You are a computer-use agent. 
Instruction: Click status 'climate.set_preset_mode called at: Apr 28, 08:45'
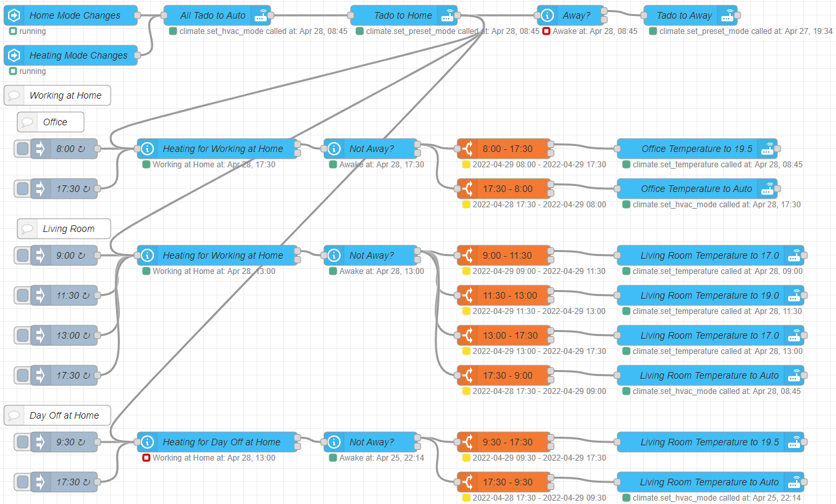coord(453,31)
